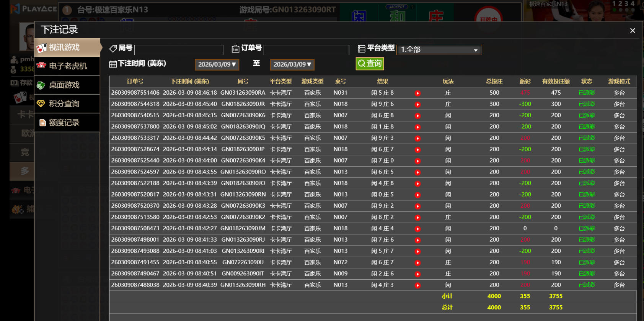Play replay for round GN013263090RH
The image size is (644, 321).
(x=417, y=285)
